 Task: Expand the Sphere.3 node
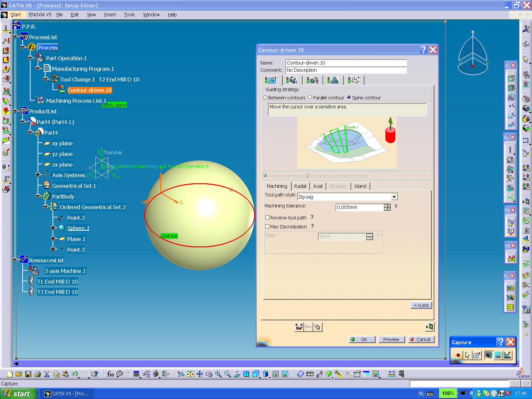tap(53, 228)
